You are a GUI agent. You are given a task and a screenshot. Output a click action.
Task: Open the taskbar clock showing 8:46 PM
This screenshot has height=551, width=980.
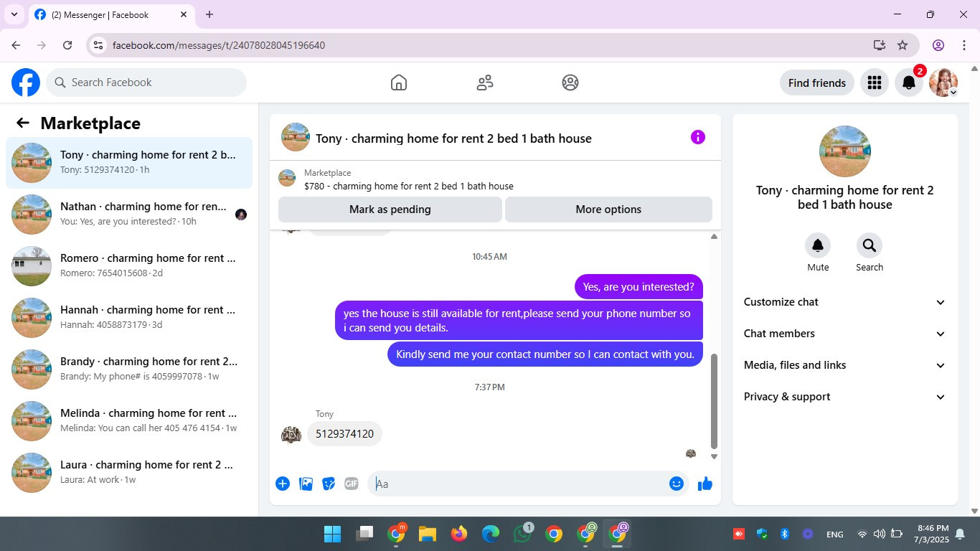(x=931, y=534)
